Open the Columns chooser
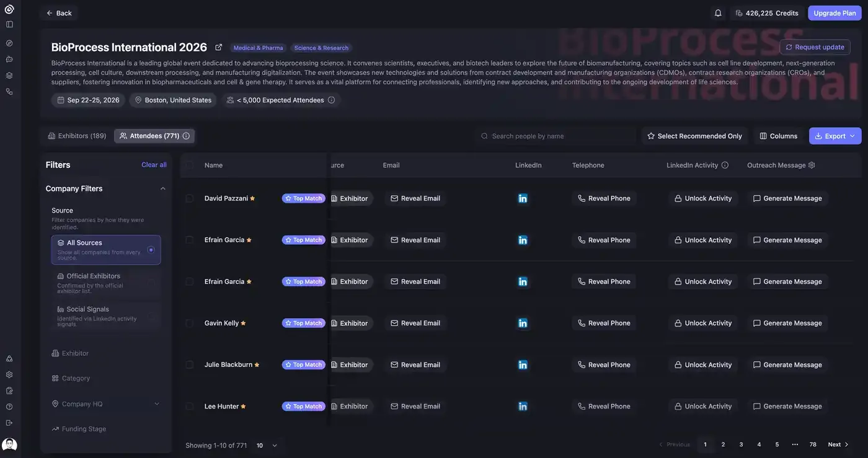Image resolution: width=868 pixels, height=458 pixels. coord(779,136)
